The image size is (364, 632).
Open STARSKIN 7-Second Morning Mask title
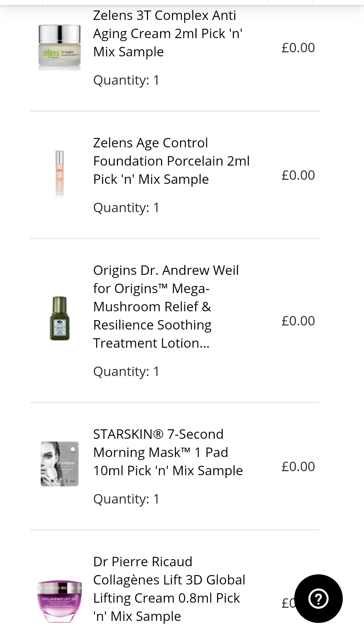pos(168,452)
